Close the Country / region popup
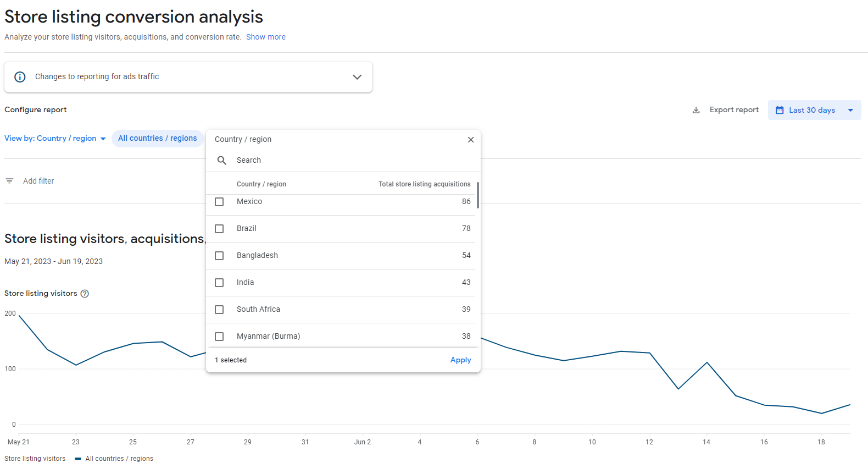The height and width of the screenshot is (468, 868). [x=471, y=140]
